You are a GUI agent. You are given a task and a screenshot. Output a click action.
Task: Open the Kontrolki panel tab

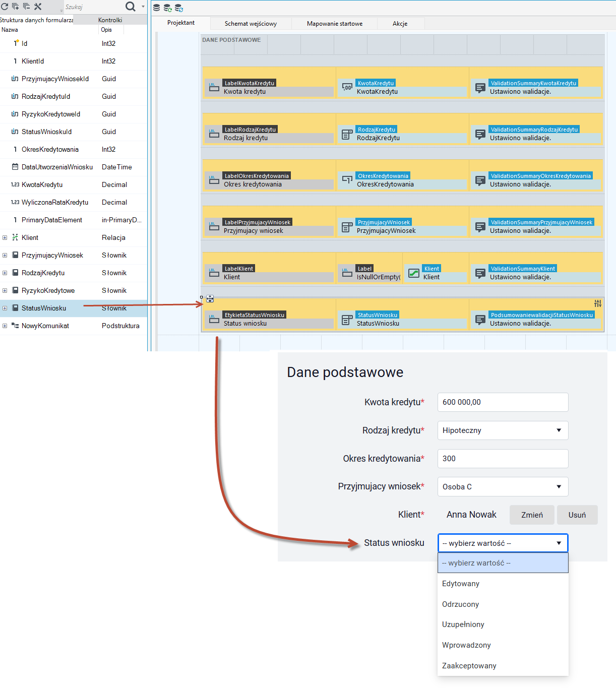tap(110, 20)
